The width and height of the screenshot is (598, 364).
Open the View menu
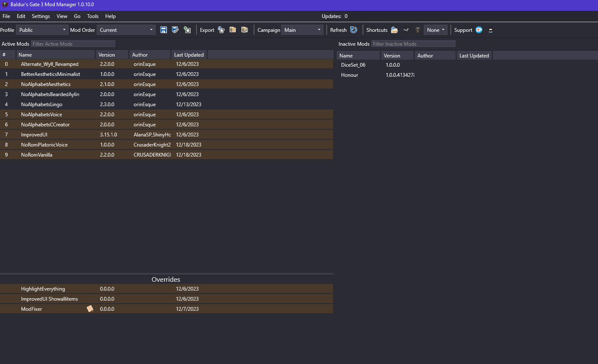coord(62,16)
